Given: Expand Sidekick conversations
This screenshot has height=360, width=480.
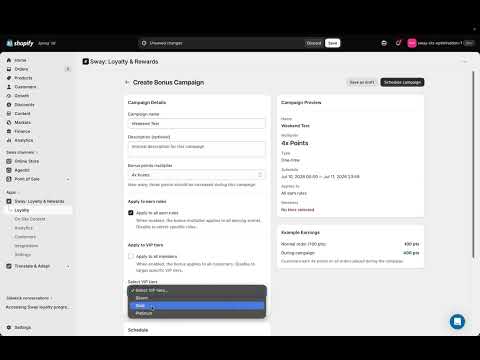Looking at the screenshot, I should click(x=29, y=298).
